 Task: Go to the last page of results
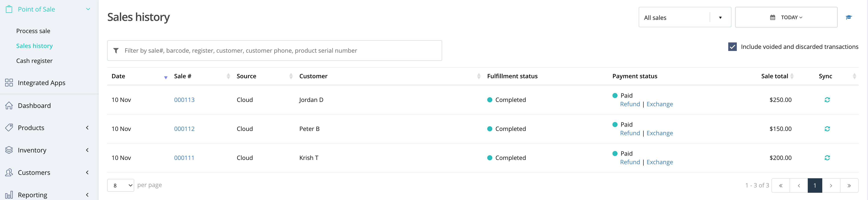[849, 186]
